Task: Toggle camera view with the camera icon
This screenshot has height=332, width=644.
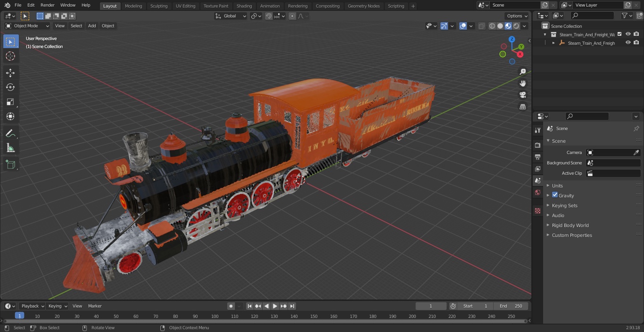Action: (x=522, y=95)
